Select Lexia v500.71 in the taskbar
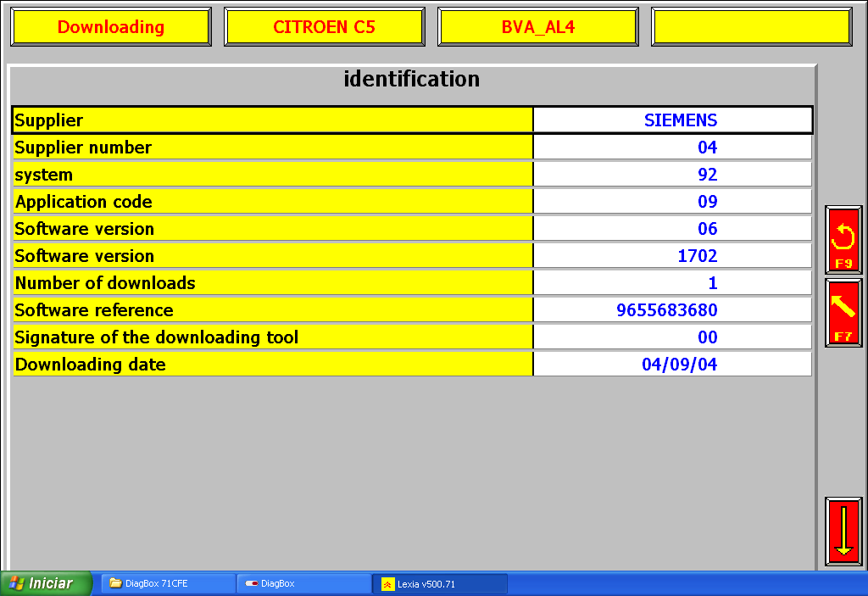868x596 pixels. point(439,583)
